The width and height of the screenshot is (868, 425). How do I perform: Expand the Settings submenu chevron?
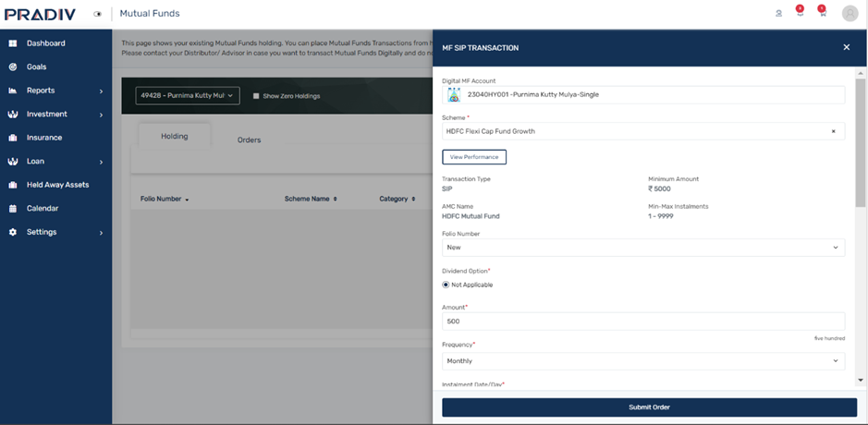[102, 233]
